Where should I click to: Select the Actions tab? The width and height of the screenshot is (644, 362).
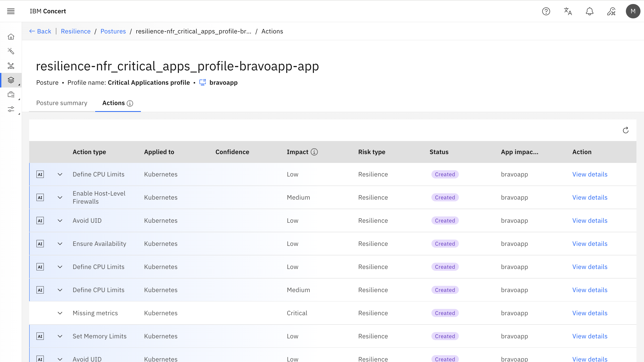(118, 103)
